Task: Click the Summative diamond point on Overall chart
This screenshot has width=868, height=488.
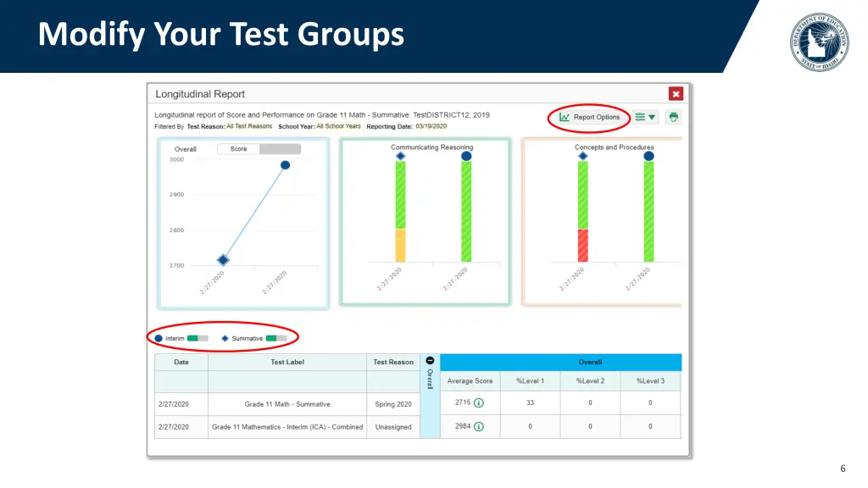Action: pos(223,260)
